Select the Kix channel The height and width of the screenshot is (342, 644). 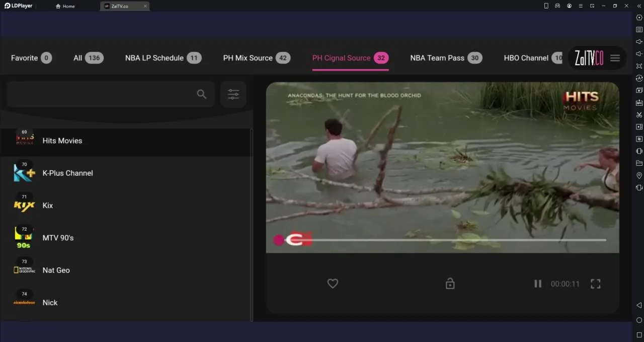pos(125,206)
